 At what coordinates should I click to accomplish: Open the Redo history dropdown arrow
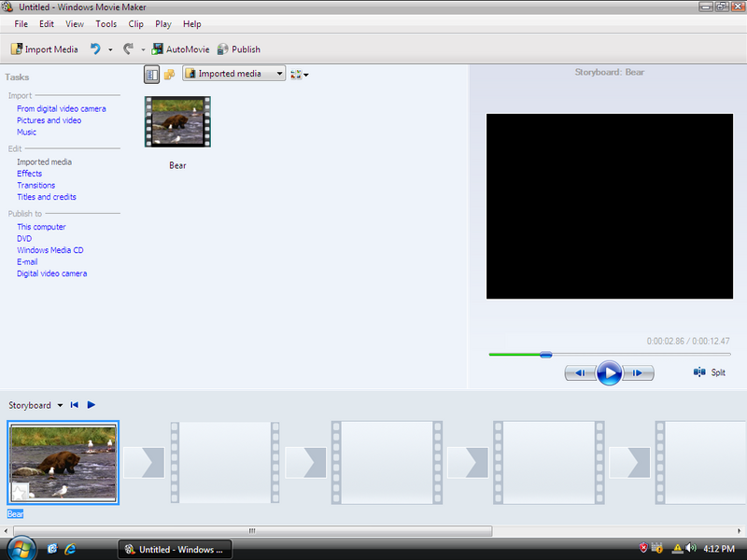pos(143,49)
